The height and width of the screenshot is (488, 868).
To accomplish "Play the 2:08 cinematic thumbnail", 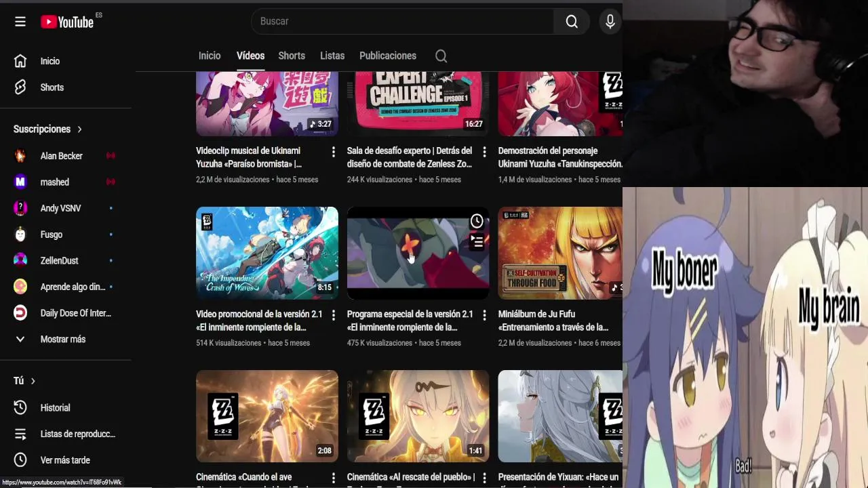I will click(267, 416).
